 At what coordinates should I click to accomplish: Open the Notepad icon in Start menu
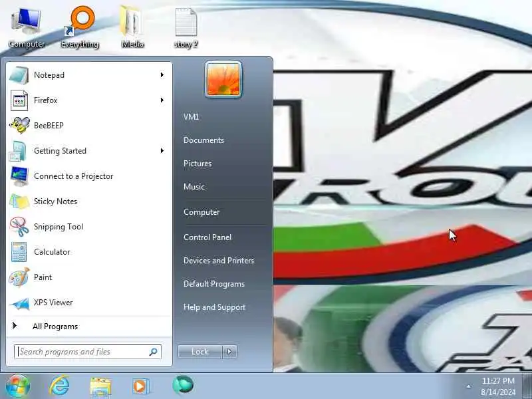point(19,75)
